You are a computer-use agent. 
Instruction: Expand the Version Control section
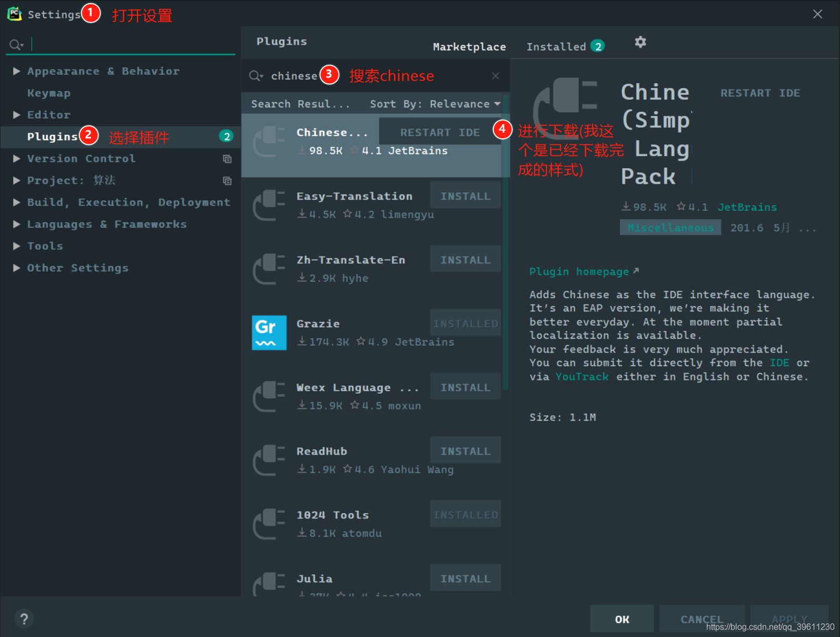tap(16, 159)
